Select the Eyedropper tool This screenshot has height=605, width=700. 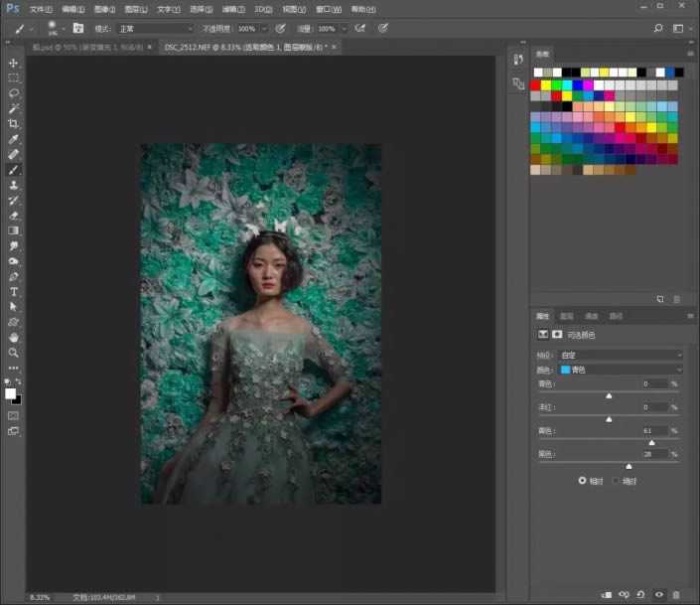pyautogui.click(x=14, y=139)
